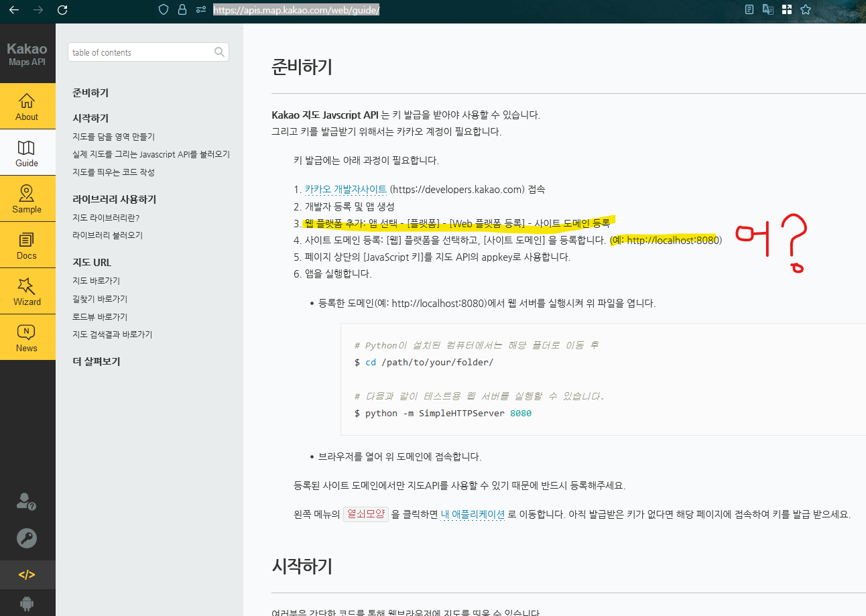
Task: Open 지도 라이브러리란? entry
Action: pyautogui.click(x=106, y=218)
